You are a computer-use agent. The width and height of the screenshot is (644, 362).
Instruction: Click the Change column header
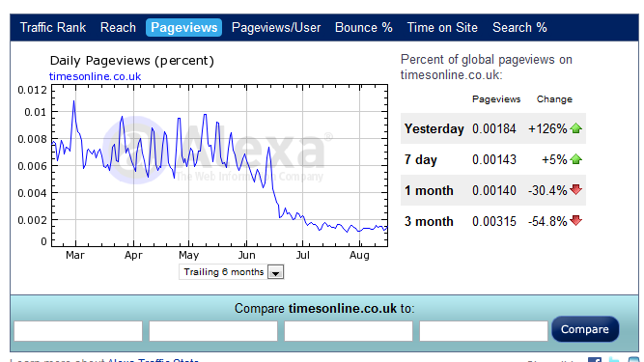(554, 99)
